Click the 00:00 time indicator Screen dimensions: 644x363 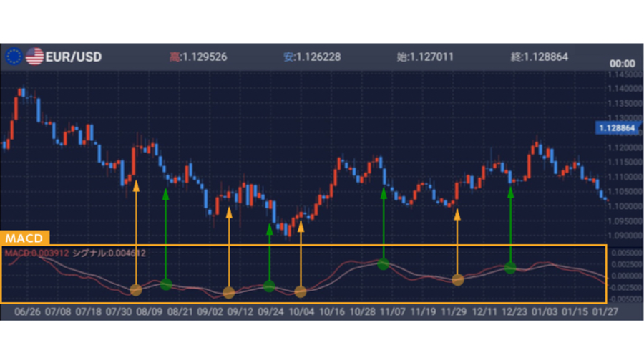coord(622,64)
